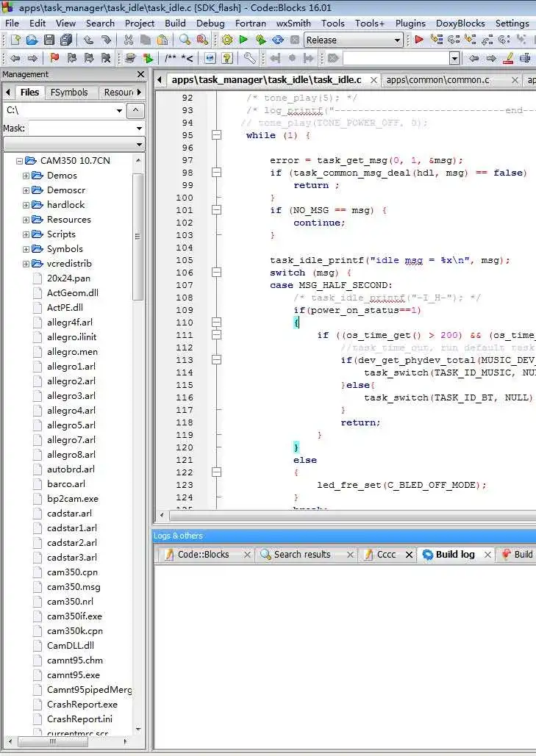Jump forward using the right arrow beside the red flag

click(32, 58)
